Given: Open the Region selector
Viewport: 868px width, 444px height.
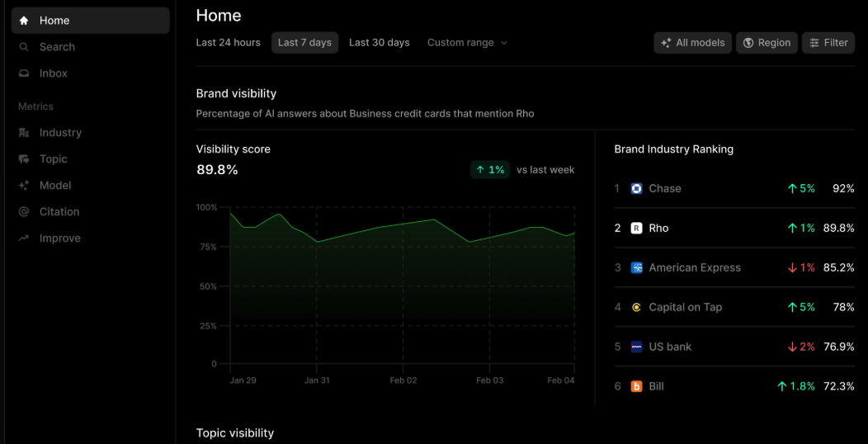Looking at the screenshot, I should pos(767,43).
